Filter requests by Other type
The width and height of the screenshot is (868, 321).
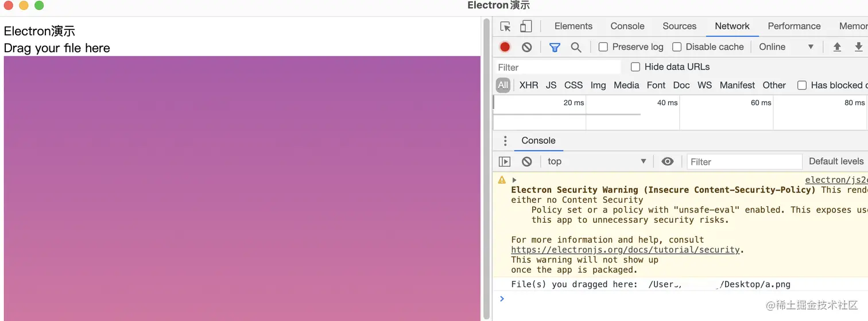774,86
